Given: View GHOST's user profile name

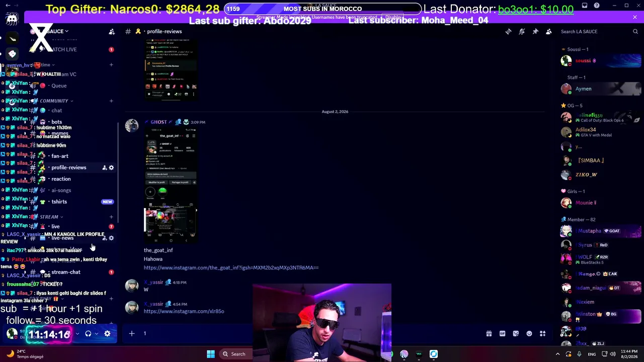Looking at the screenshot, I should click(158, 122).
